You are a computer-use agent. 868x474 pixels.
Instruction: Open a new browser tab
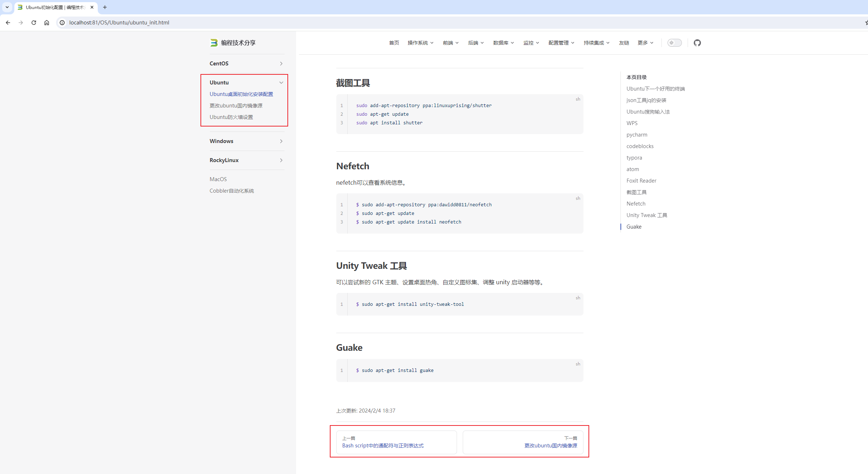click(105, 7)
